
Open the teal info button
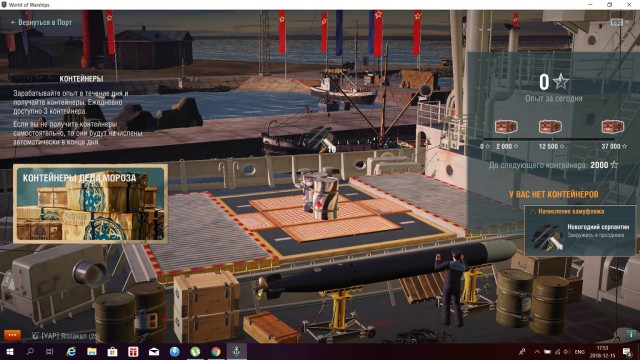pos(631,334)
